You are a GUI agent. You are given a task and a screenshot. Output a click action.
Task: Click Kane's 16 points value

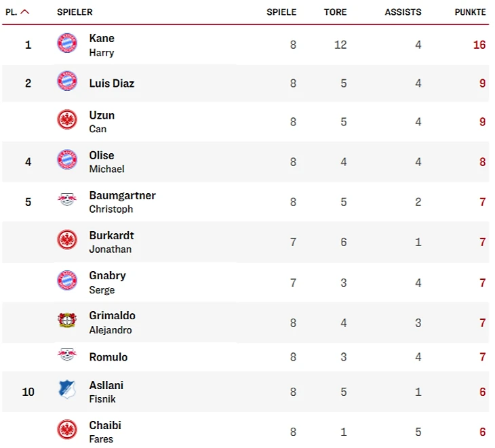tap(479, 45)
